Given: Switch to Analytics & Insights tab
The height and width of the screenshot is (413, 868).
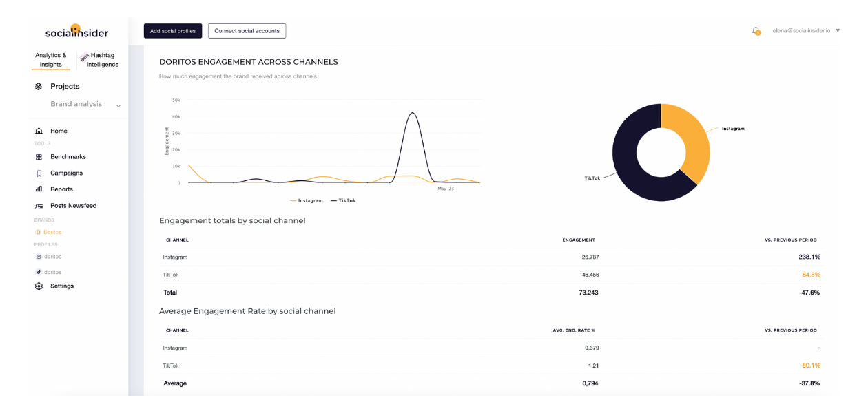Looking at the screenshot, I should tap(51, 60).
